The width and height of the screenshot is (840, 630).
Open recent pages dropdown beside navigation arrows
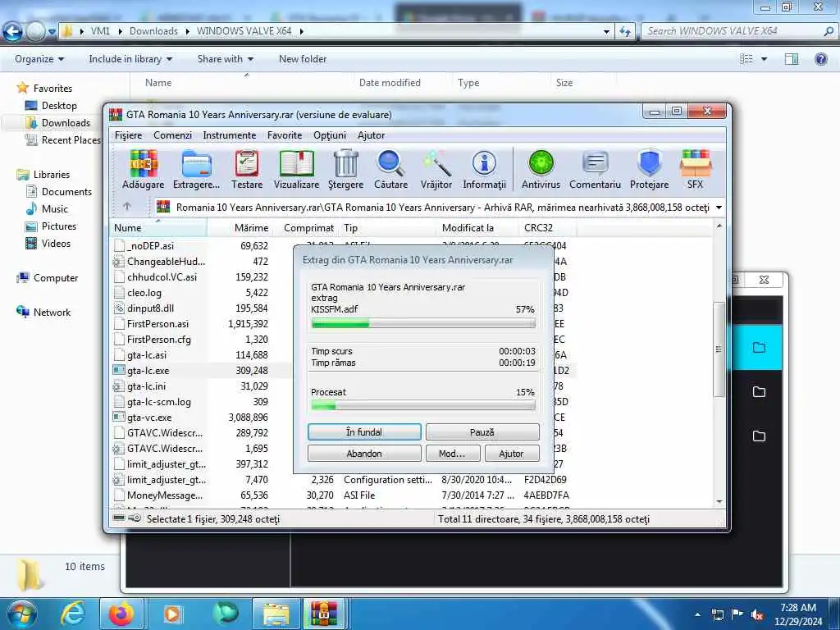[x=52, y=32]
